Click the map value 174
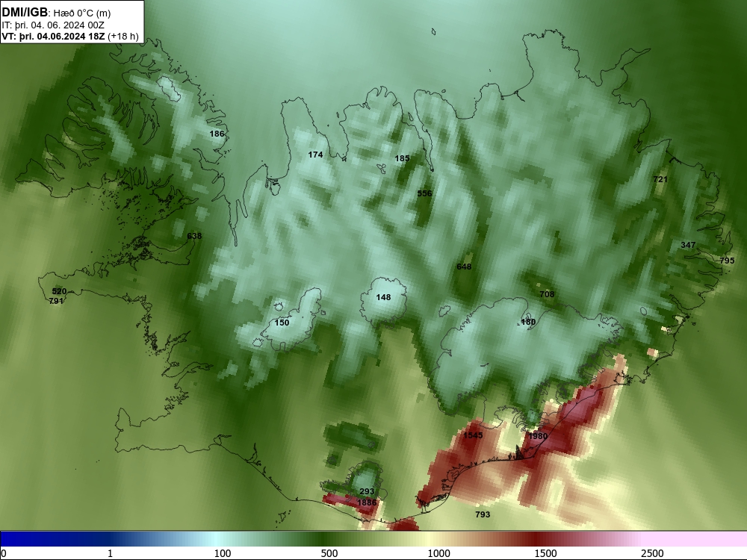This screenshot has width=747, height=560. [x=315, y=155]
